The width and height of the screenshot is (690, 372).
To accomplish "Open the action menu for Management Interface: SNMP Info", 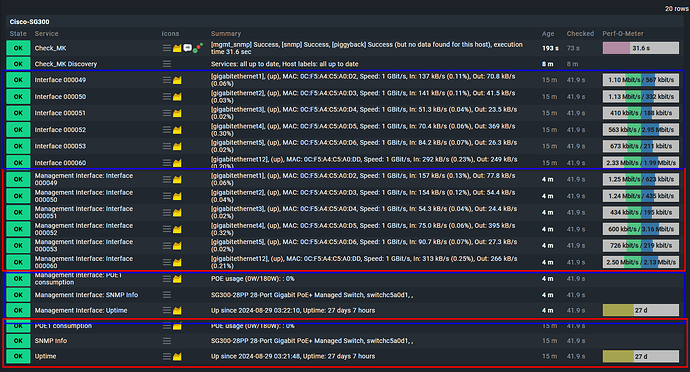I will pos(167,295).
